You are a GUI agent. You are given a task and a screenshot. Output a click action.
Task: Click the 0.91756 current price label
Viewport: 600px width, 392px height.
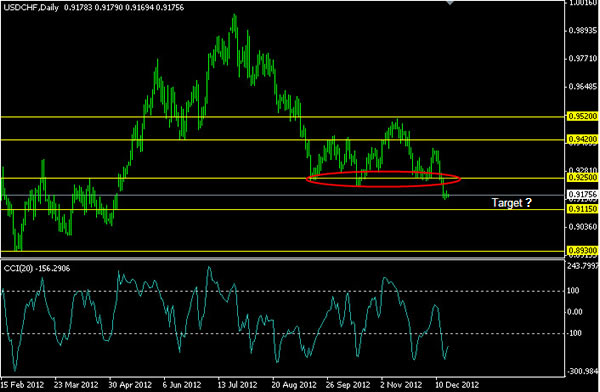pos(583,194)
